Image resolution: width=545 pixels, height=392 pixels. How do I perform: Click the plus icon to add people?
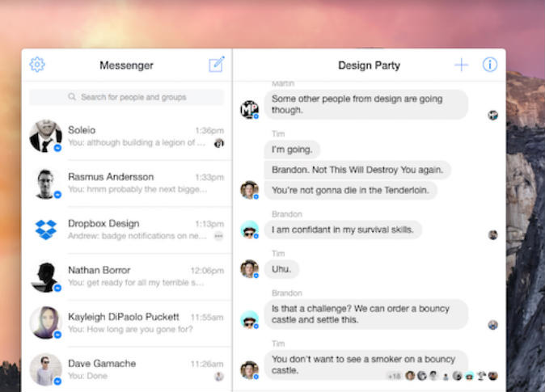pyautogui.click(x=461, y=65)
